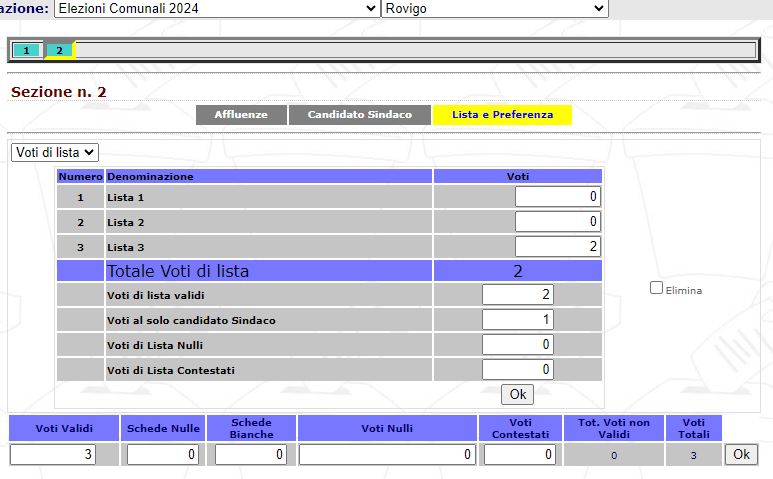Open the Affluenze tab
The image size is (773, 479).
(x=240, y=115)
